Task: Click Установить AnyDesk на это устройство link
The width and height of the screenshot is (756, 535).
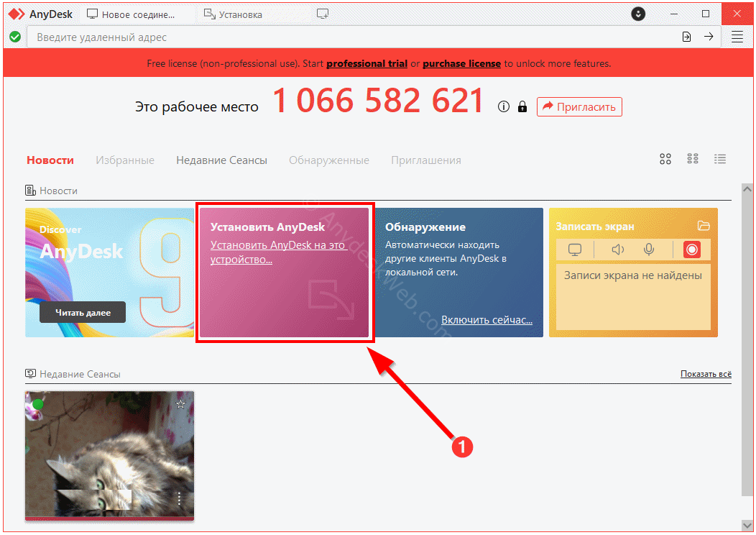Action: pyautogui.click(x=278, y=252)
